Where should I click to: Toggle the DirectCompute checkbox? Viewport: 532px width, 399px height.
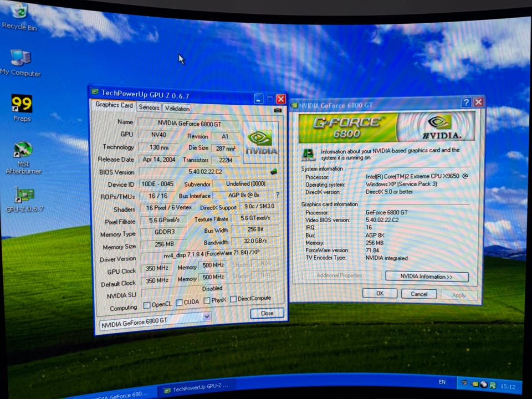[x=233, y=299]
